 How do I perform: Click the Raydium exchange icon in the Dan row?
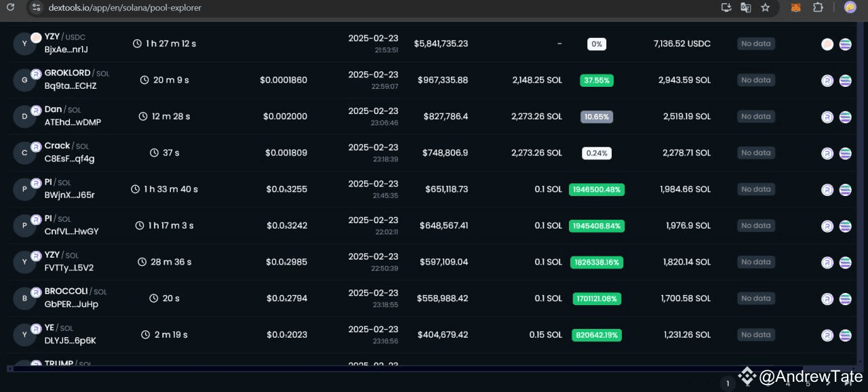pos(827,117)
